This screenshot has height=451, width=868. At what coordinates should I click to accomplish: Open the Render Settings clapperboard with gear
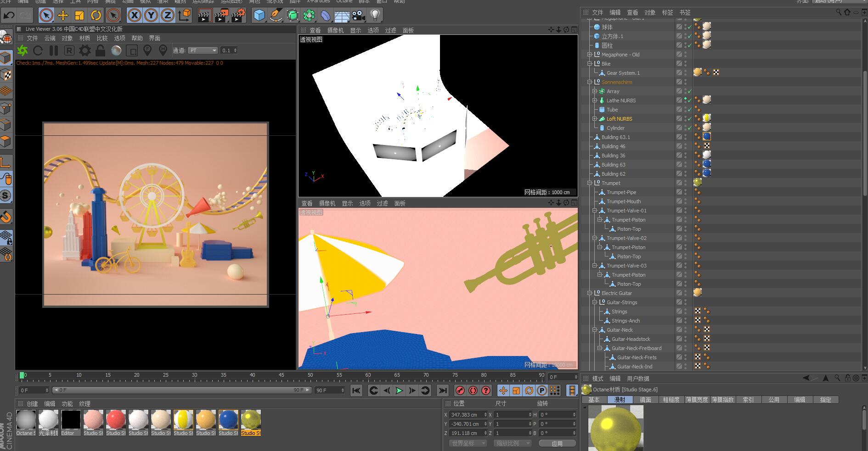tap(237, 16)
